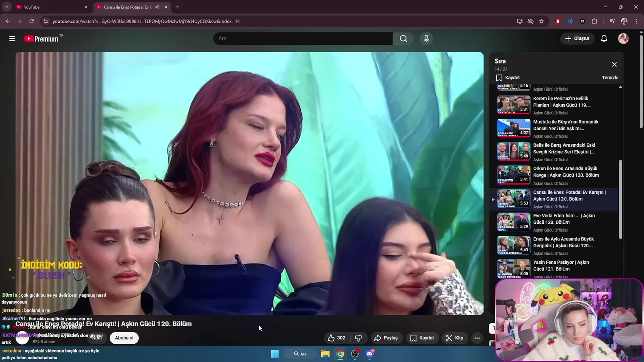Select Orkun ile Enes Arasında Büyük Kavga video

point(553,175)
